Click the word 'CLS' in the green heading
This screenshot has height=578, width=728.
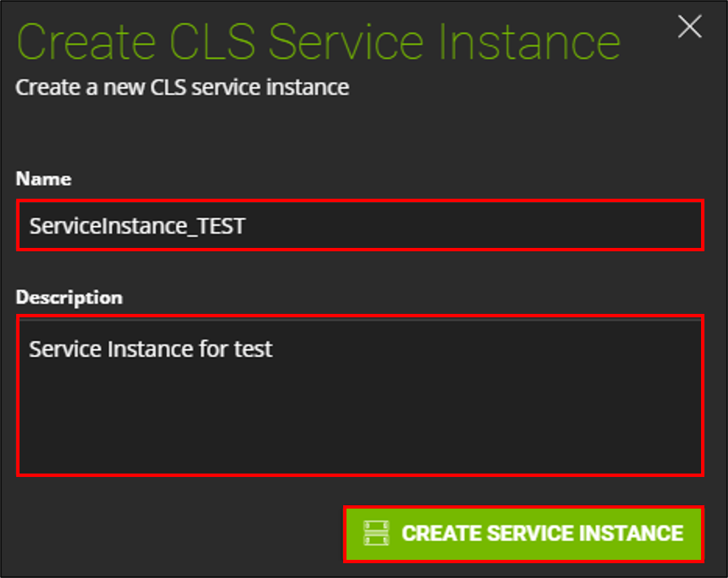(212, 42)
